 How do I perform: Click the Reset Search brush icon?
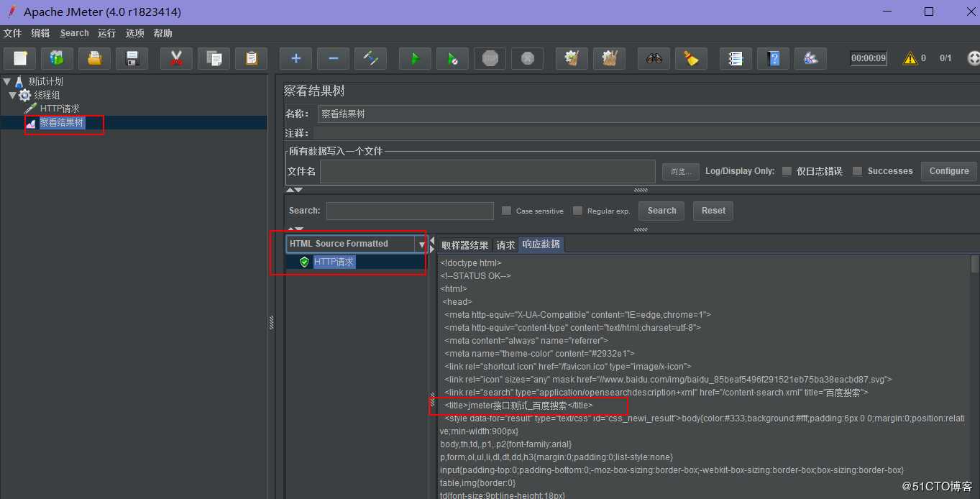691,58
